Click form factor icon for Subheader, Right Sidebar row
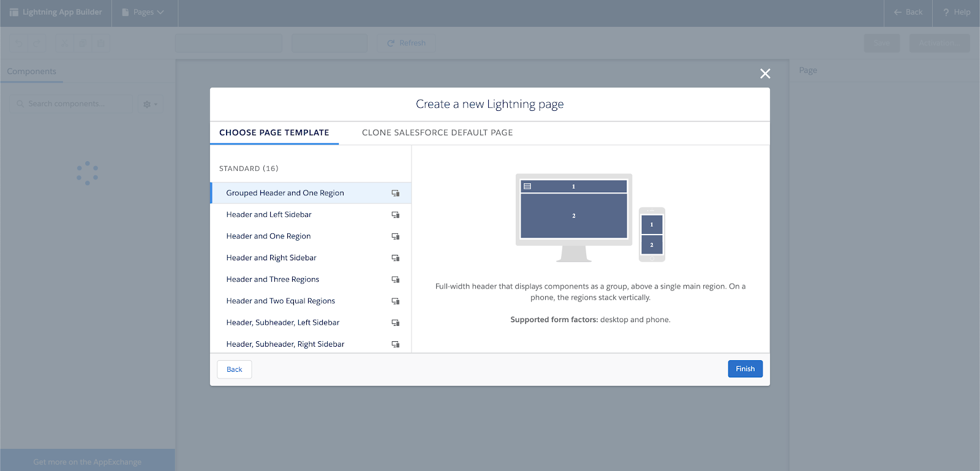The image size is (980, 471). [396, 344]
